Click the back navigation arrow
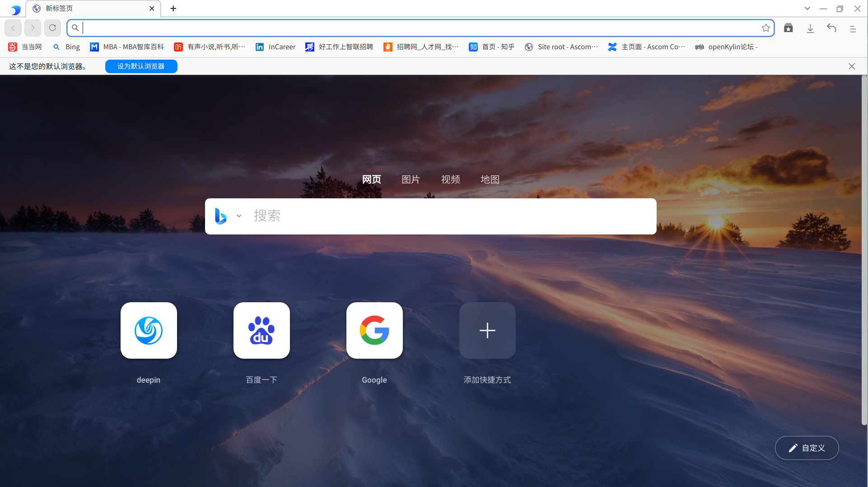The image size is (868, 487). tap(13, 28)
